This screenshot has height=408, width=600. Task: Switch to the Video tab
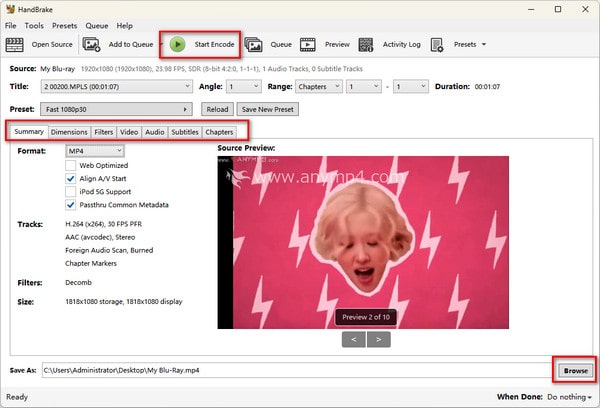[x=129, y=132]
